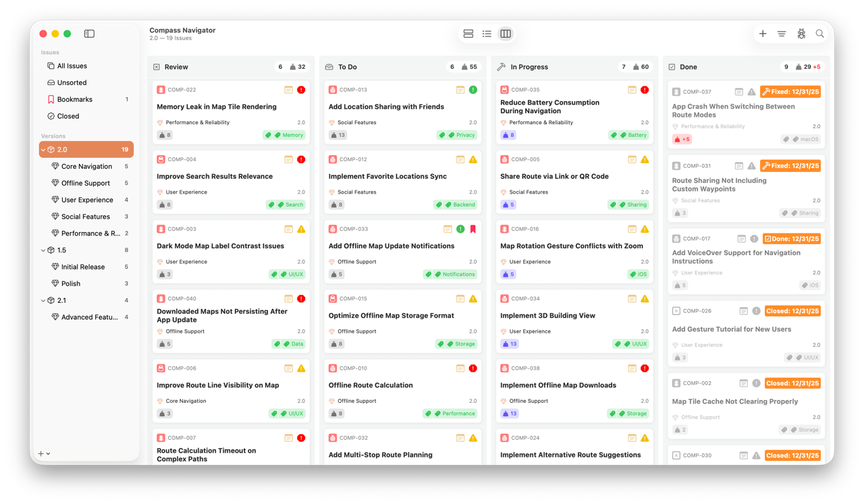The height and width of the screenshot is (504, 864).
Task: Switch to the card rows view mode
Action: (468, 34)
